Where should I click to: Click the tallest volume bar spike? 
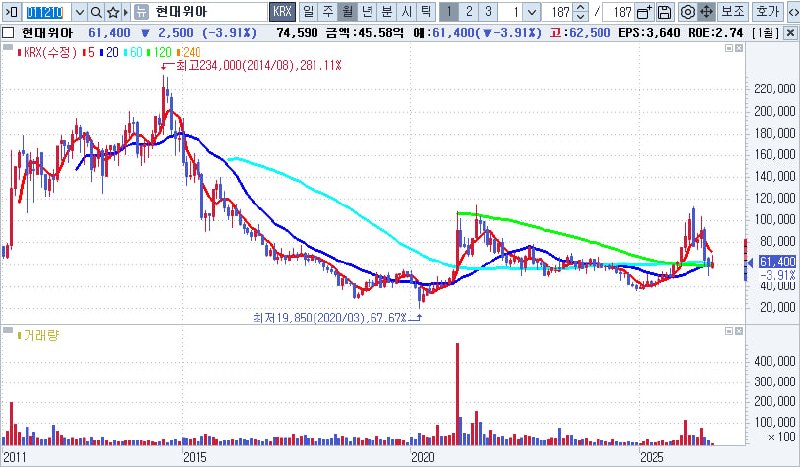(x=458, y=394)
